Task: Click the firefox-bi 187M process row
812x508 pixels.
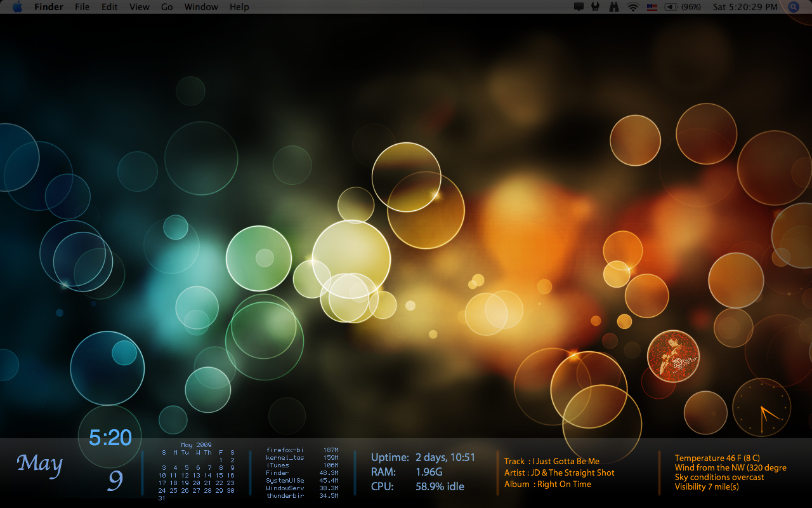Action: (x=302, y=450)
